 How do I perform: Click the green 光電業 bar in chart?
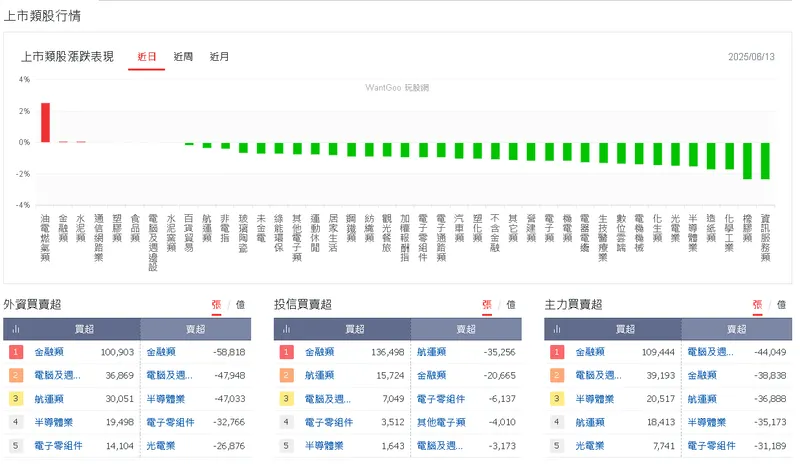[x=675, y=154]
